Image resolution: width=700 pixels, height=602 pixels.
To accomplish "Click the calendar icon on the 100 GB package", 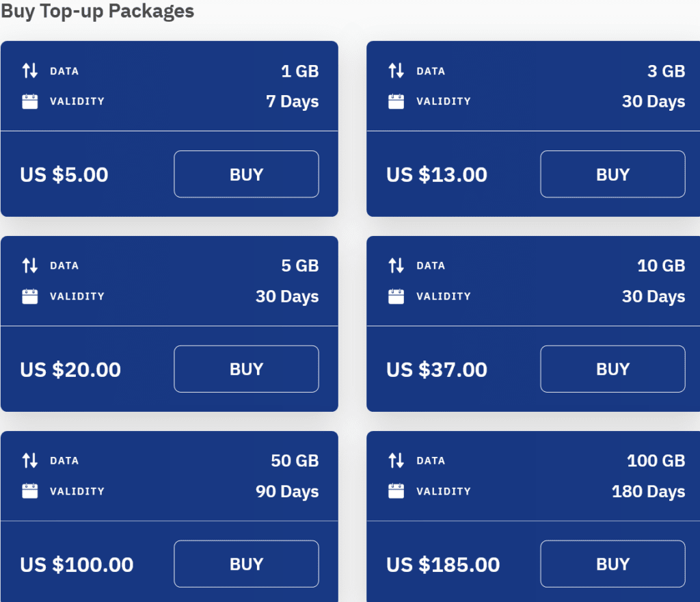I will 396,491.
